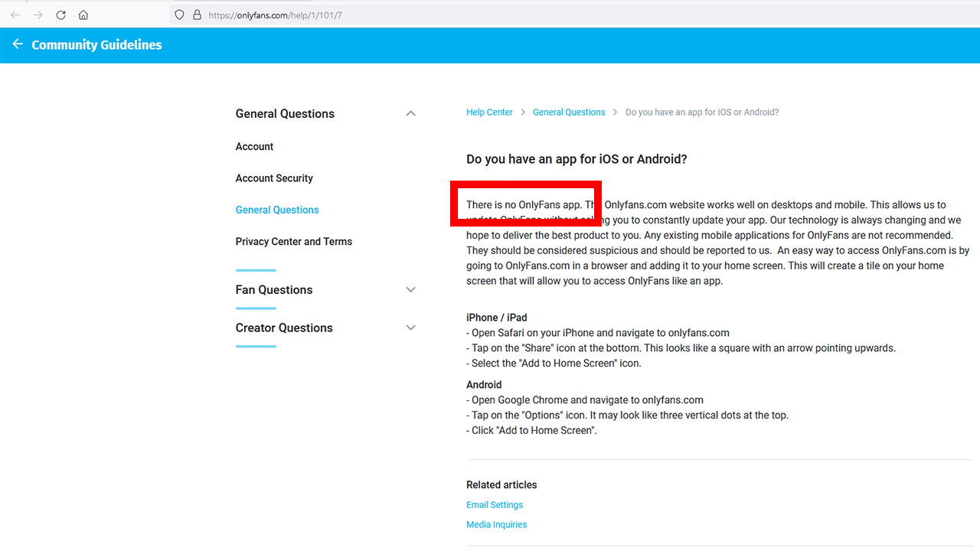Viewport: 980px width, 551px height.
Task: Click the Community Guidelines header title
Action: click(96, 44)
